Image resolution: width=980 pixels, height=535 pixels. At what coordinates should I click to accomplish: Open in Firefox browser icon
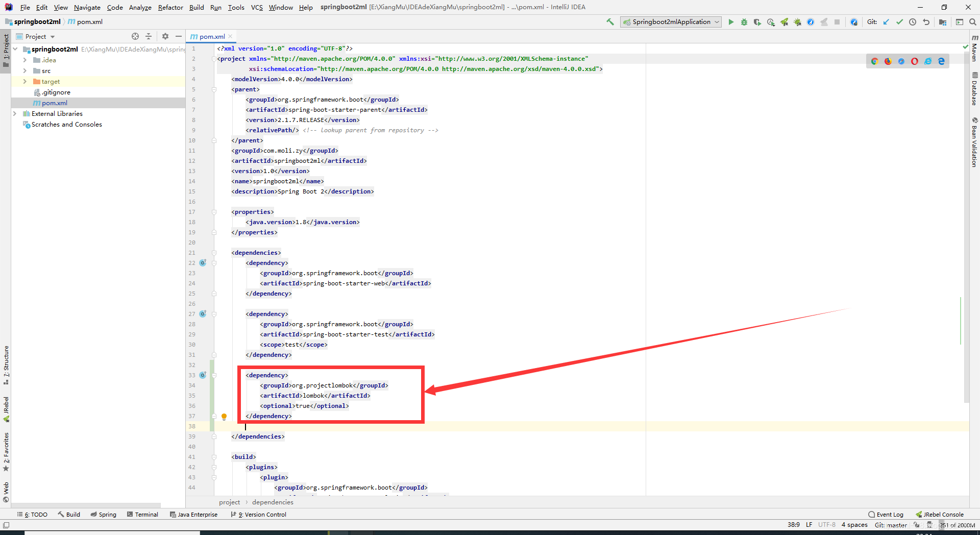(x=888, y=61)
